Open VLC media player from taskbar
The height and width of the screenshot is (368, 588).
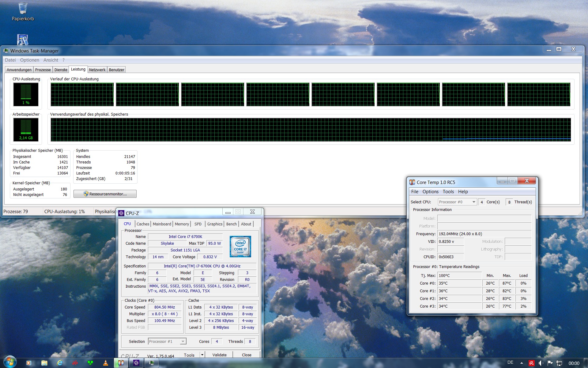coord(105,363)
